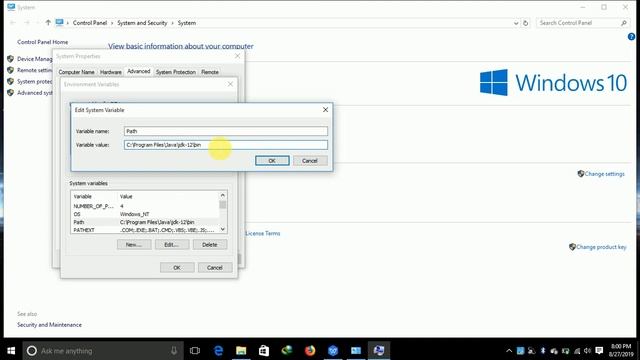The height and width of the screenshot is (360, 640).
Task: Click the back navigation arrow
Action: (13, 23)
